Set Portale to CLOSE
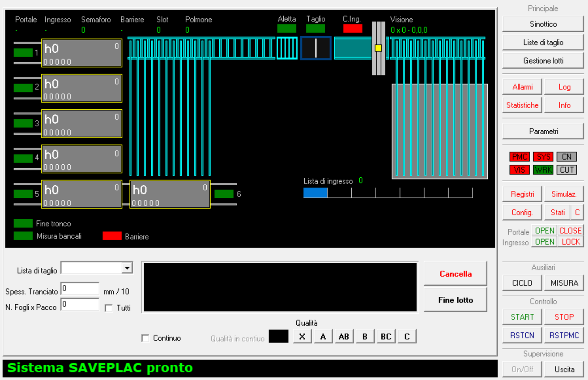This screenshot has height=380, width=588. coord(571,231)
